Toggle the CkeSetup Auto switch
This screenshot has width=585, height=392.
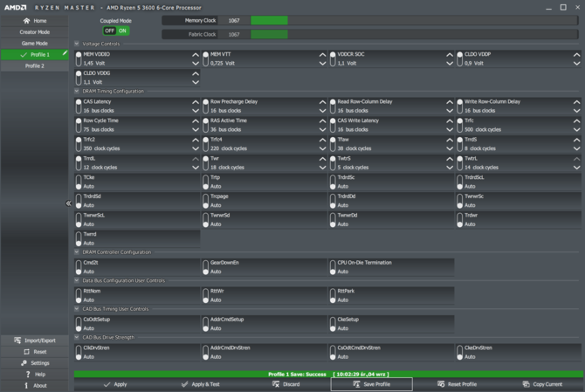pyautogui.click(x=333, y=324)
